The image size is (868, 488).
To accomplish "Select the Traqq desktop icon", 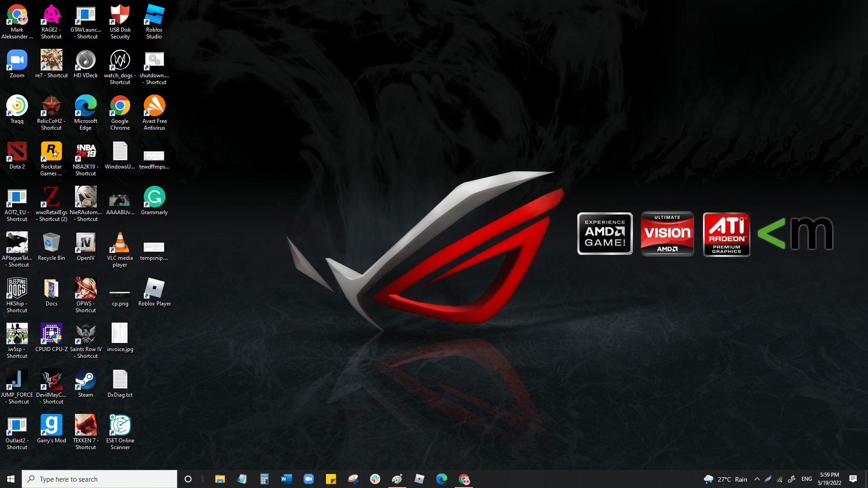I will (x=17, y=110).
